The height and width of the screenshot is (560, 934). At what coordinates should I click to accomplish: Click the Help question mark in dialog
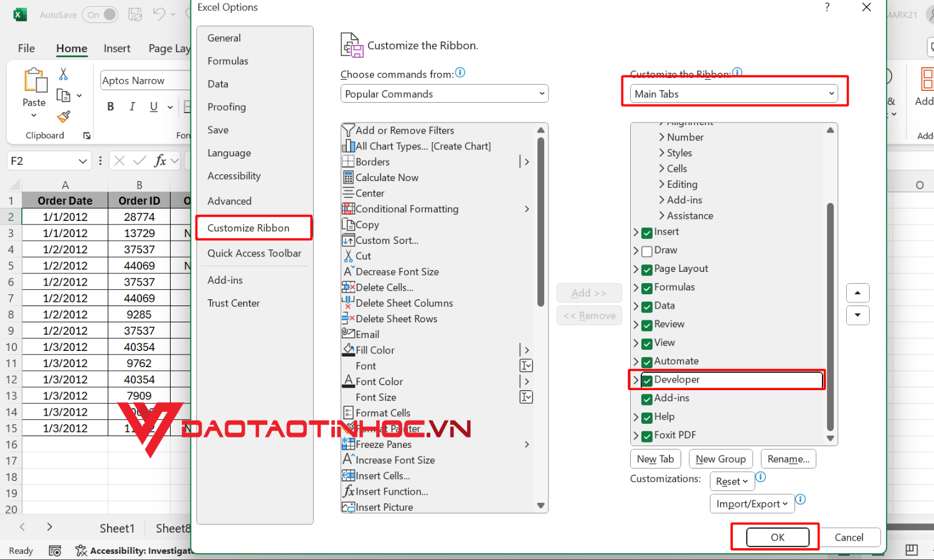(x=827, y=7)
